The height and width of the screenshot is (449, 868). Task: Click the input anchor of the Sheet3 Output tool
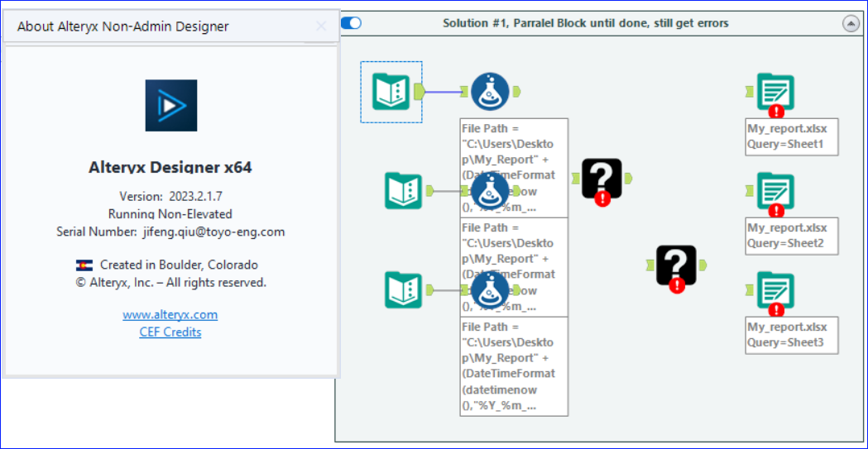751,289
